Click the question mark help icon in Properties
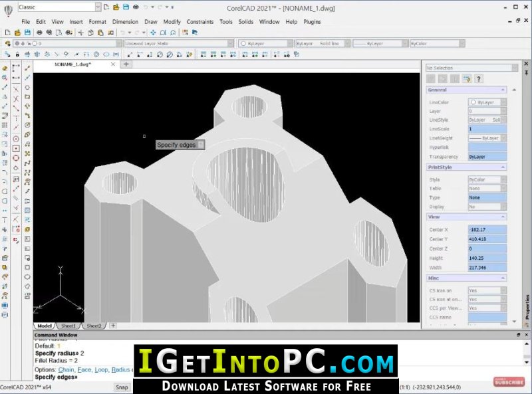532x394 pixels. tap(479, 79)
